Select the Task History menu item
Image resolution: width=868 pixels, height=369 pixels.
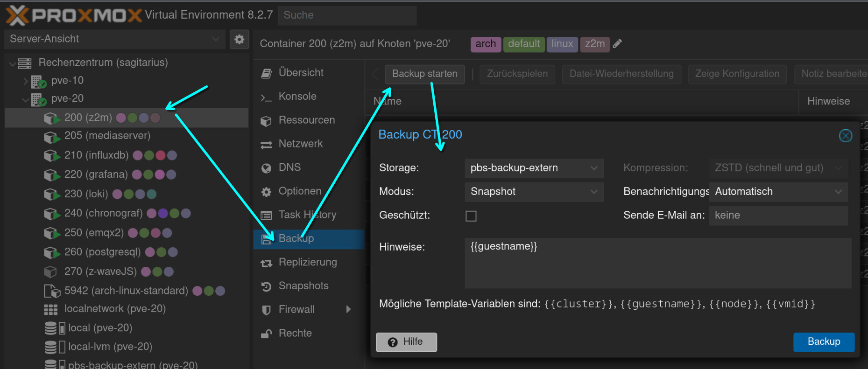tap(309, 215)
